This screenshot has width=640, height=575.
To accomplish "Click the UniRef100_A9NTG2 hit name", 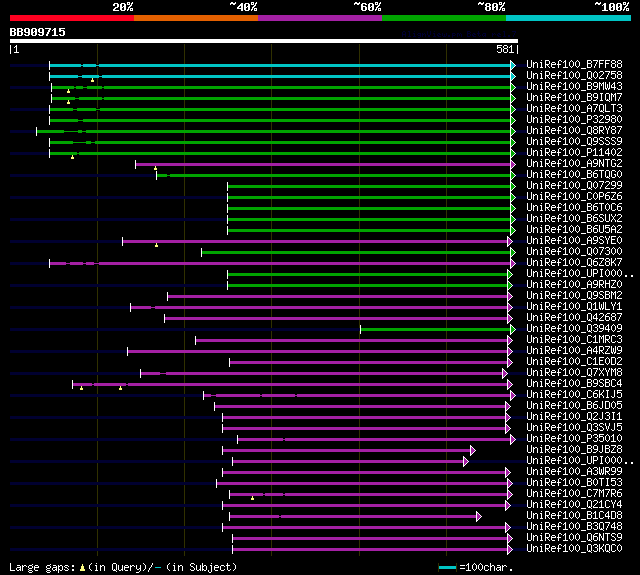I will [x=574, y=164].
